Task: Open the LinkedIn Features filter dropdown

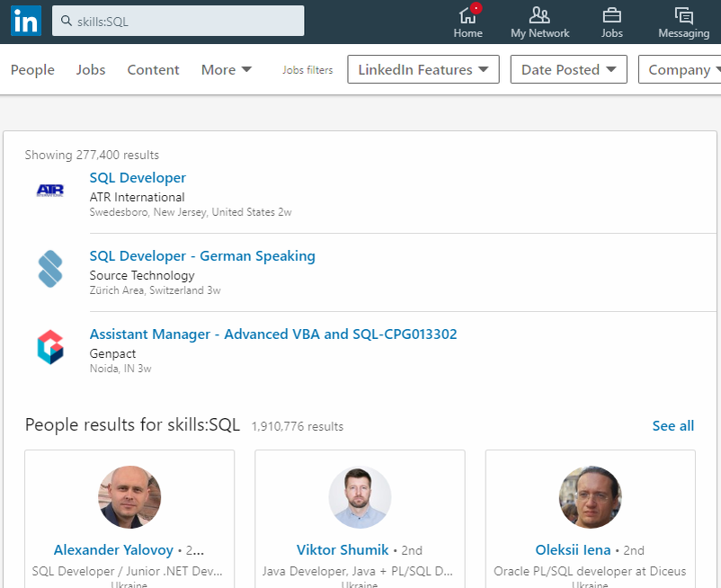Action: pyautogui.click(x=423, y=69)
